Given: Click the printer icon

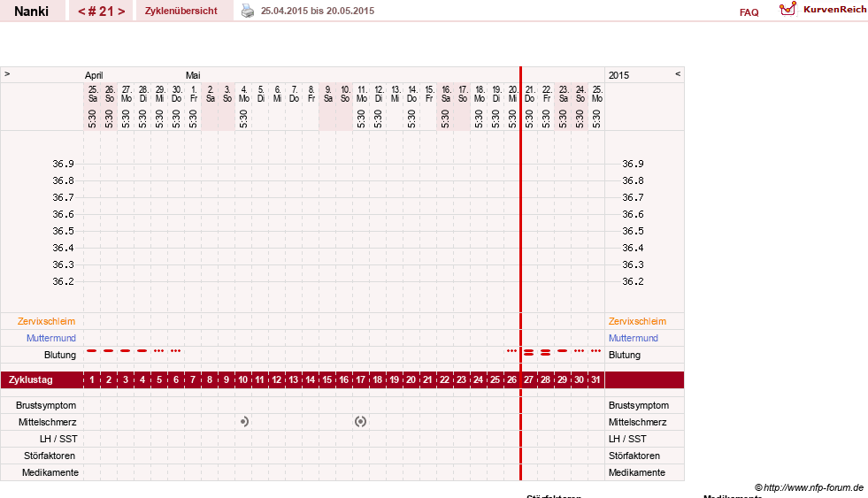Looking at the screenshot, I should coord(248,11).
